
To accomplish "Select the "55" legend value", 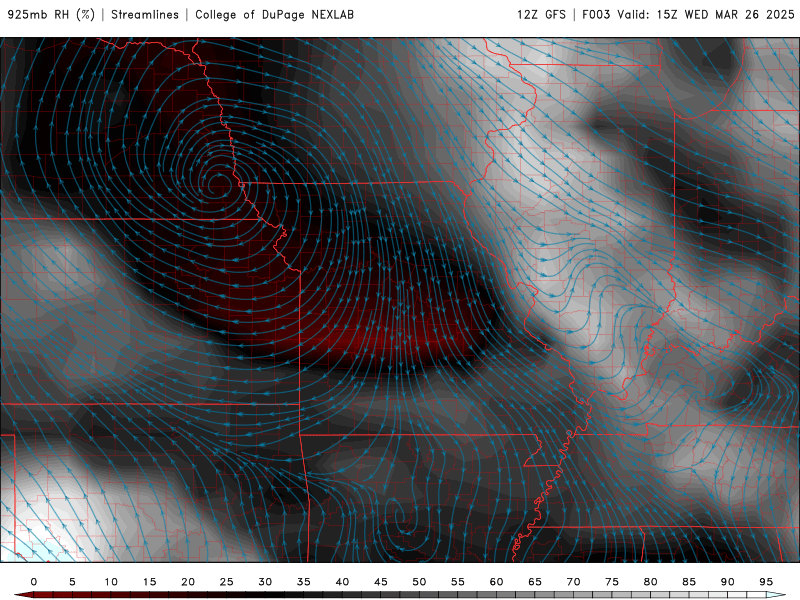I will (x=458, y=582).
